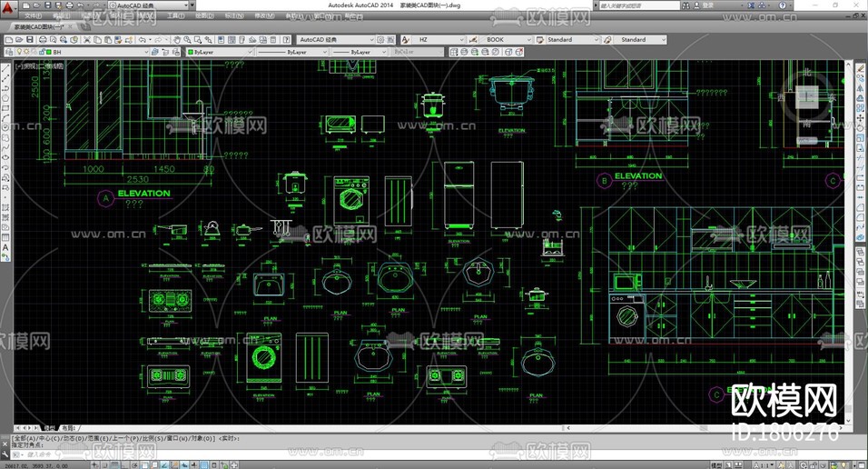Click Plot in the quick access toolbar
Screen dimensions: 868x469
tap(70, 5)
